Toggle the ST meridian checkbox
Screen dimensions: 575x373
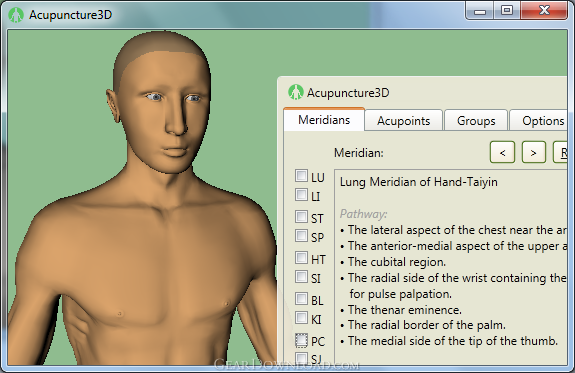point(301,216)
